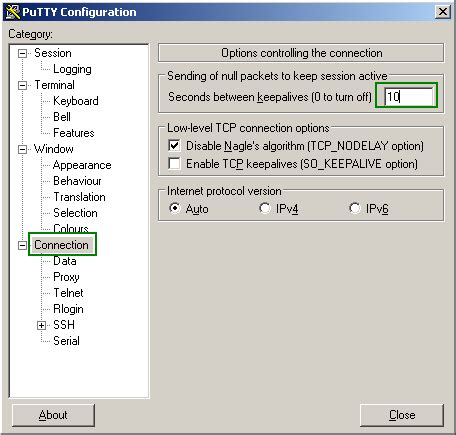Select Auto internet protocol version
456x435 pixels.
[x=175, y=208]
